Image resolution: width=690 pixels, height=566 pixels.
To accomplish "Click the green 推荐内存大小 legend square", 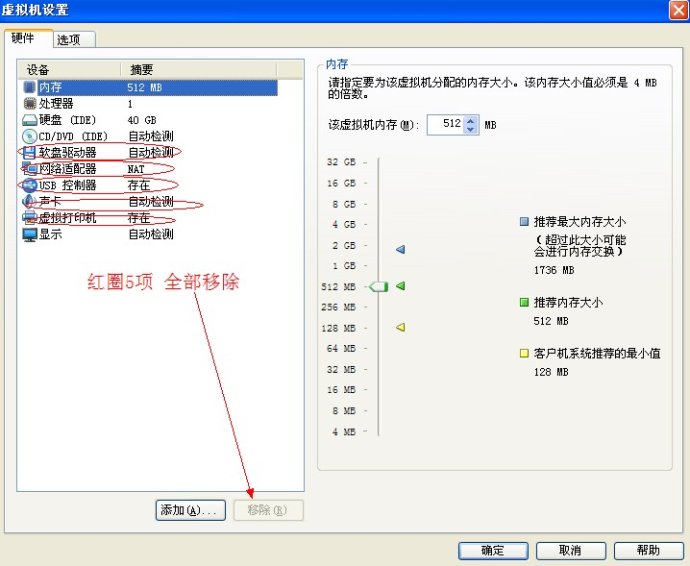I will coord(524,302).
